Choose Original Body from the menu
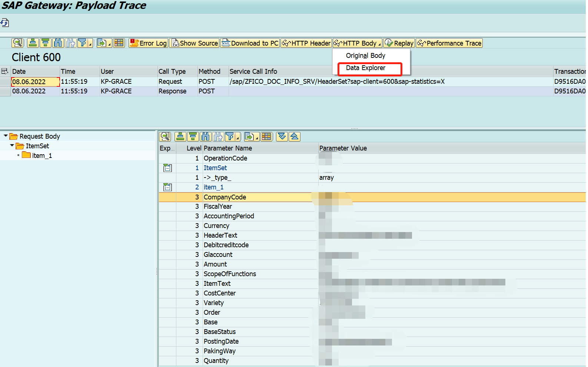Image resolution: width=588 pixels, height=367 pixels. [366, 56]
